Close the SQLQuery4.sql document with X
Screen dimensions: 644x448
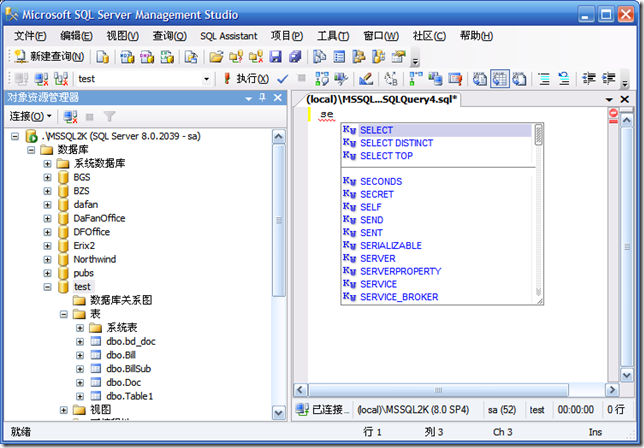tap(625, 99)
